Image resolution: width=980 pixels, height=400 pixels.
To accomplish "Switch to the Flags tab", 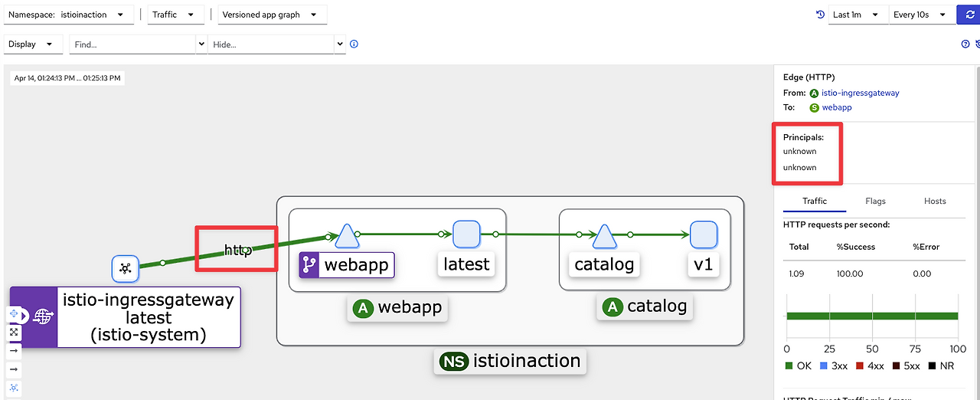I will [x=875, y=201].
